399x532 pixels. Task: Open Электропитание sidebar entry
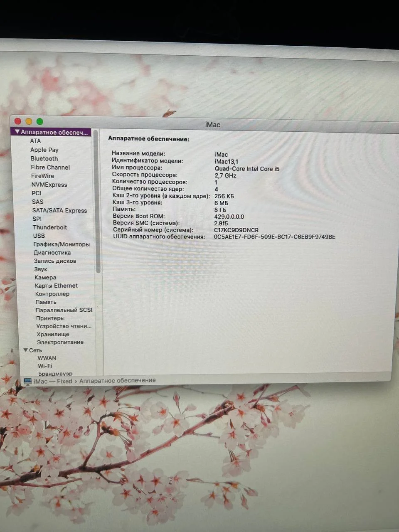tap(60, 342)
